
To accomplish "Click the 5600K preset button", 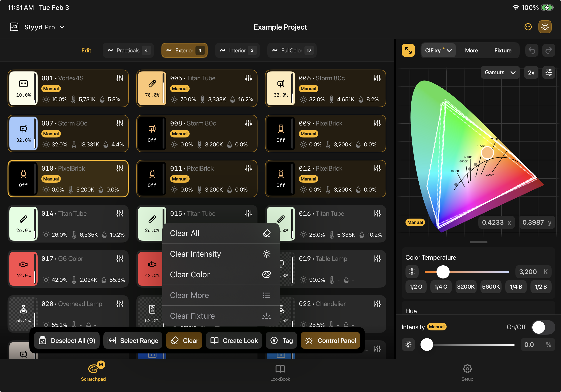I will [491, 286].
